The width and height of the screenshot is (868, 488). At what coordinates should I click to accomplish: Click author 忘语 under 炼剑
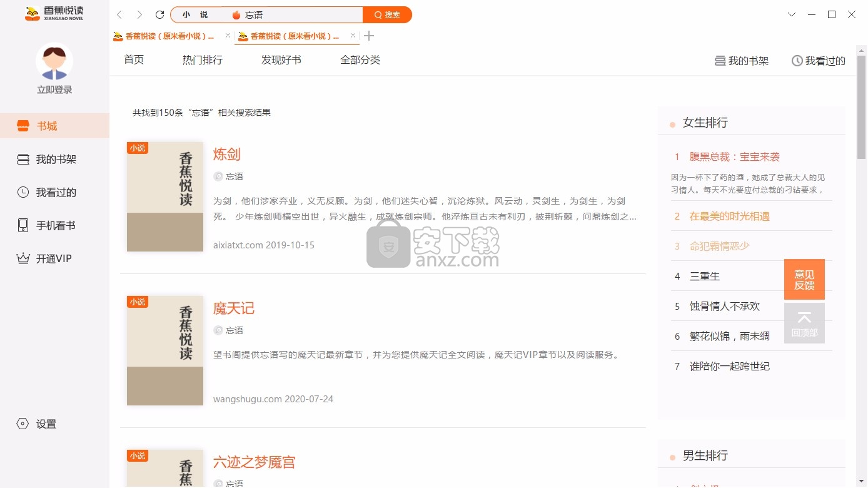[x=235, y=176]
